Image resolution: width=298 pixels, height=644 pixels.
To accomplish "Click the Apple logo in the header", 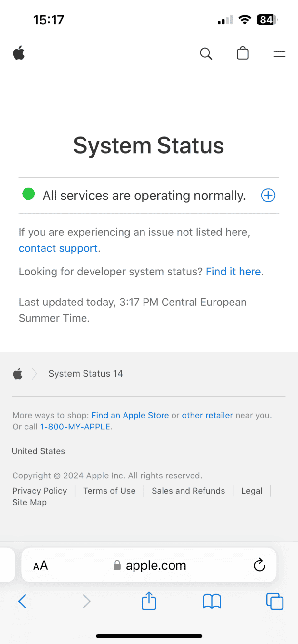I will coord(19,53).
